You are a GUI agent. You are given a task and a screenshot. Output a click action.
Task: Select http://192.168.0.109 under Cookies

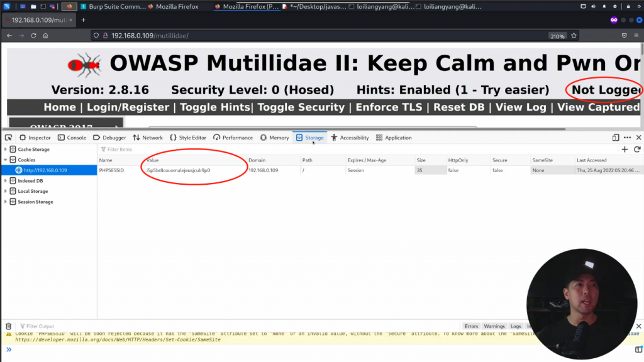click(x=49, y=170)
